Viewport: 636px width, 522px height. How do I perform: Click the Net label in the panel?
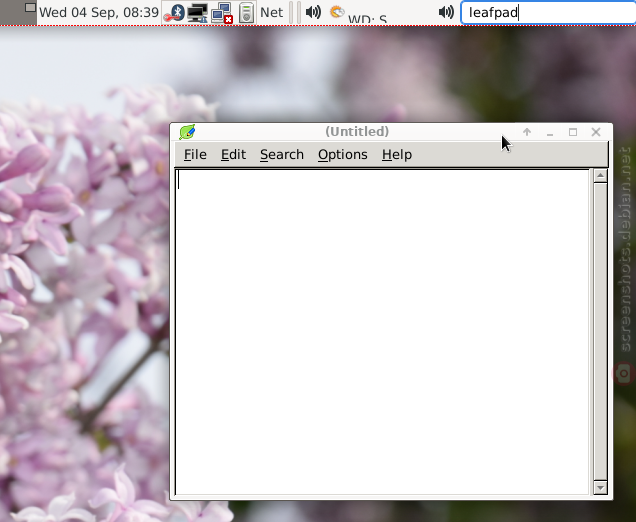pos(271,13)
